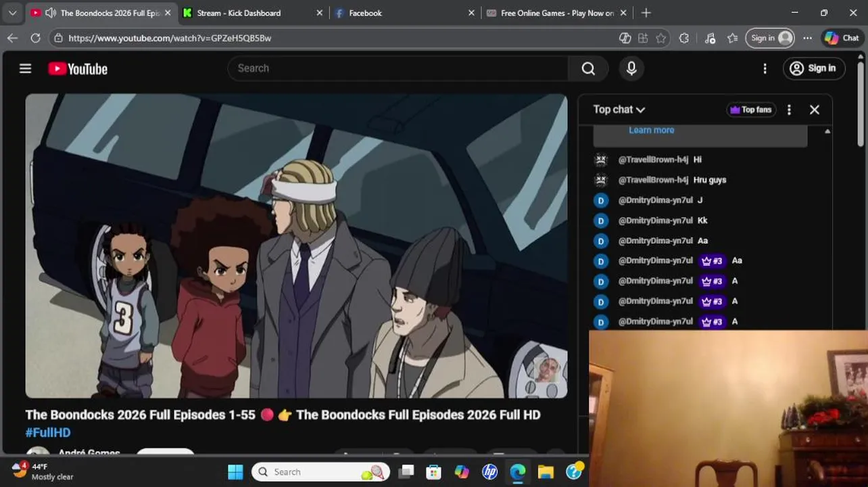Open the Top fans leaderboard
The image size is (868, 487).
click(x=751, y=110)
